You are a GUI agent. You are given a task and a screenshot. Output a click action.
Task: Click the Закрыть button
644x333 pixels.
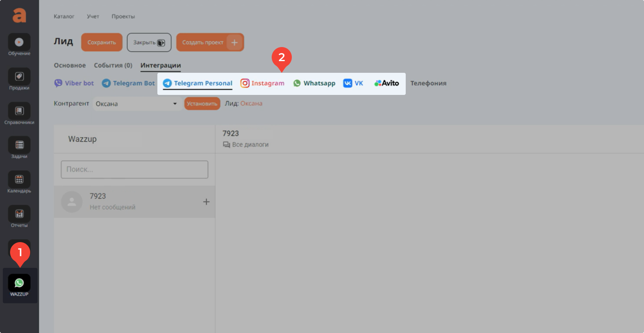pyautogui.click(x=149, y=42)
